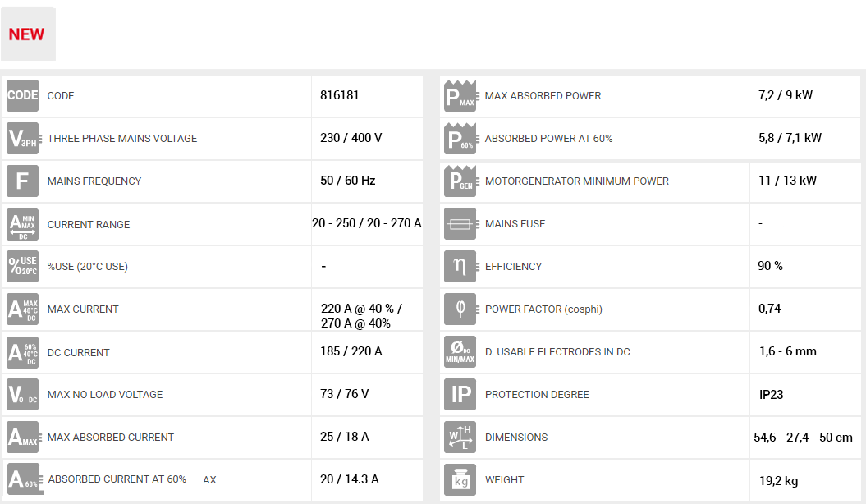Click the red NEW badge
This screenshot has width=866, height=504.
point(27,34)
